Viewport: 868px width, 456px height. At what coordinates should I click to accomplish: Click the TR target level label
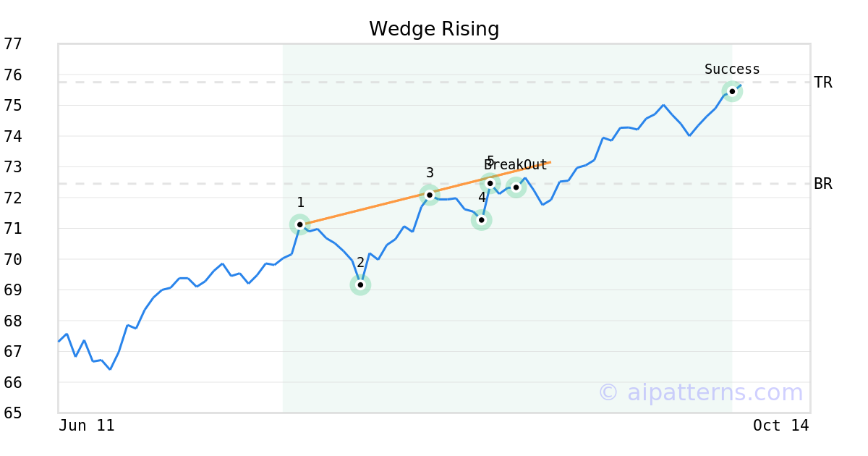pyautogui.click(x=823, y=83)
